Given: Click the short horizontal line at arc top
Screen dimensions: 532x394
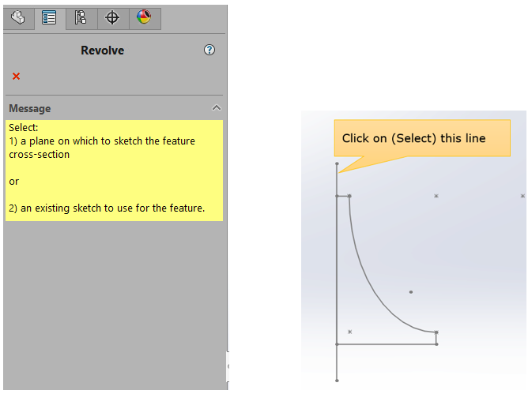Looking at the screenshot, I should [343, 196].
